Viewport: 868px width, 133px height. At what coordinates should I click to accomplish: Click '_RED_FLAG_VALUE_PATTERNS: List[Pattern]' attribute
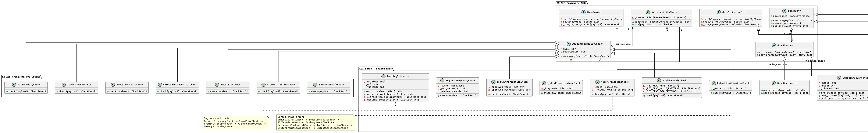pyautogui.click(x=673, y=88)
